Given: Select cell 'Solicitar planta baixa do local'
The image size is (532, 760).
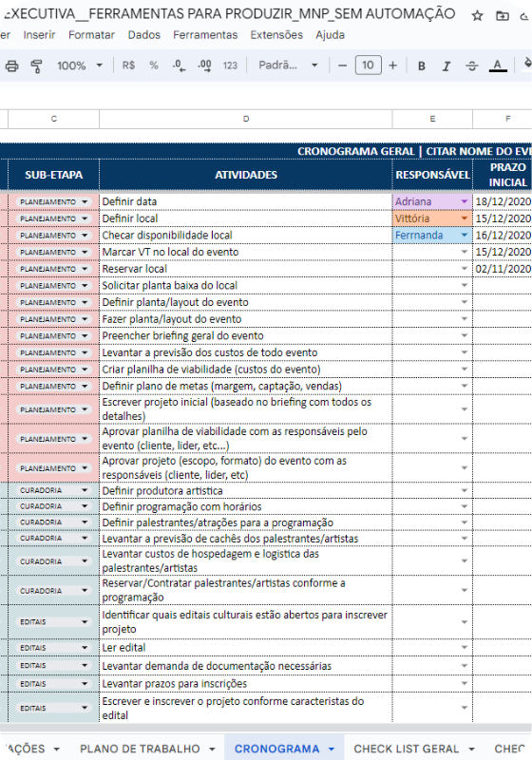Looking at the screenshot, I should point(246,286).
